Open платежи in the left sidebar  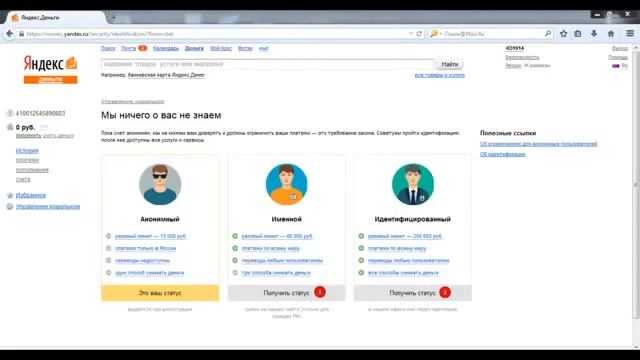tap(27, 160)
